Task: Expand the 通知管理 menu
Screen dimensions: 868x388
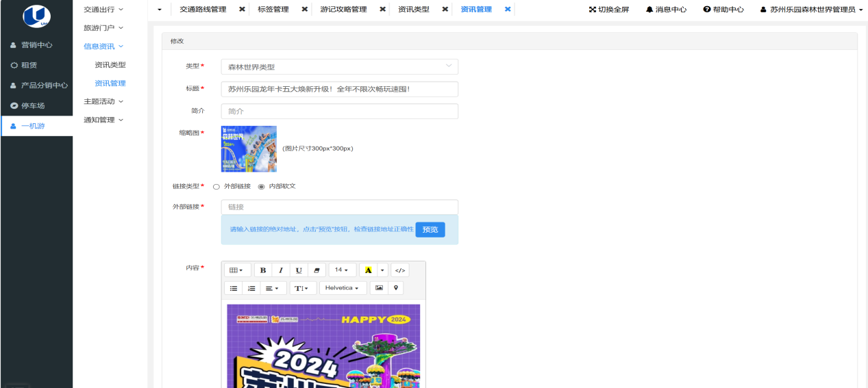Action: pyautogui.click(x=103, y=120)
